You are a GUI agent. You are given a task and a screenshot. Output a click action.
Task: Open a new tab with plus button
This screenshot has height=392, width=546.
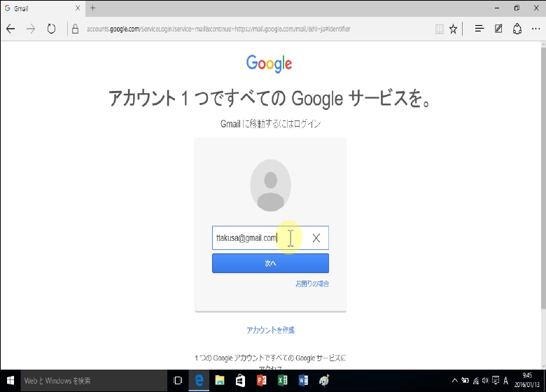[92, 8]
